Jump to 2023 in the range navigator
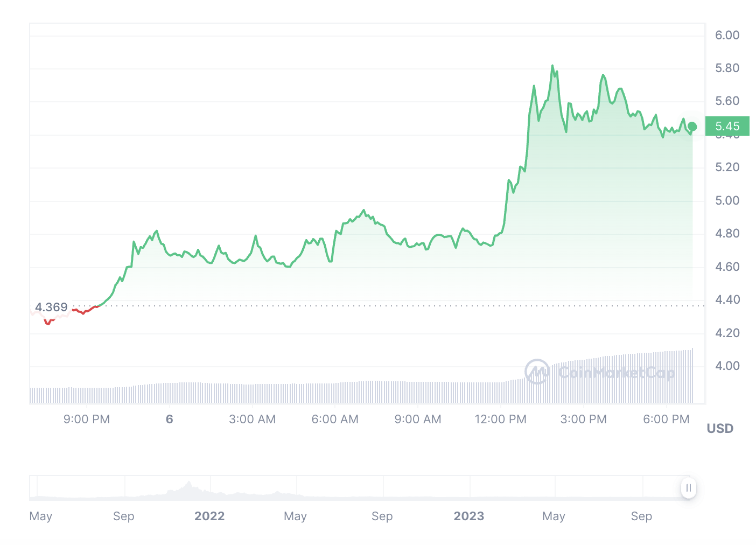756x545 pixels. coord(469,516)
